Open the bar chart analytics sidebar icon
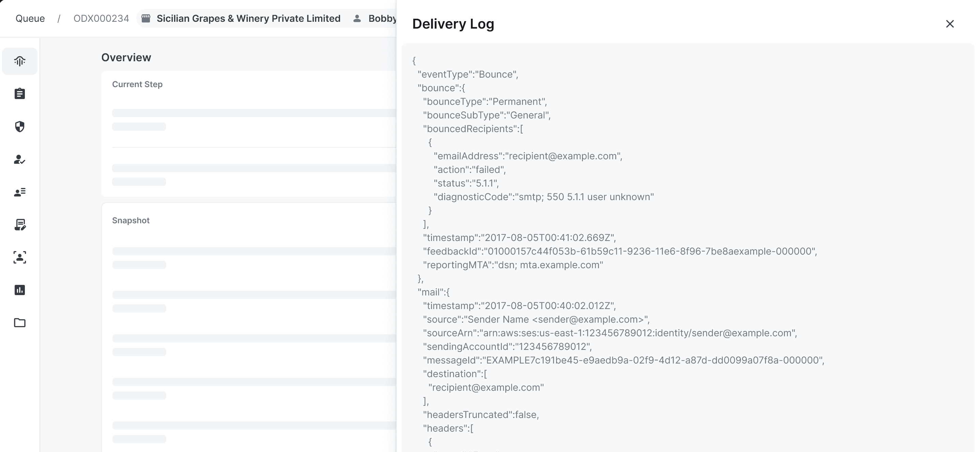This screenshot has width=980, height=452. [x=20, y=290]
